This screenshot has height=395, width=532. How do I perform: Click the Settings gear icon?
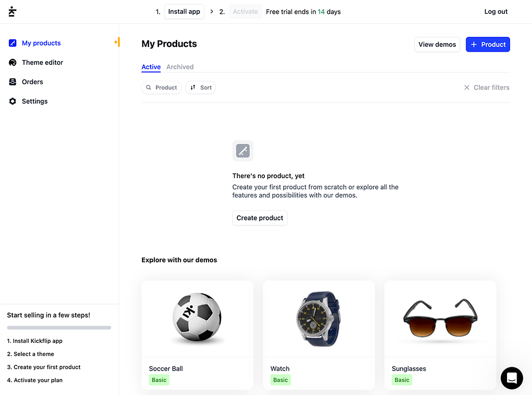[x=13, y=101]
